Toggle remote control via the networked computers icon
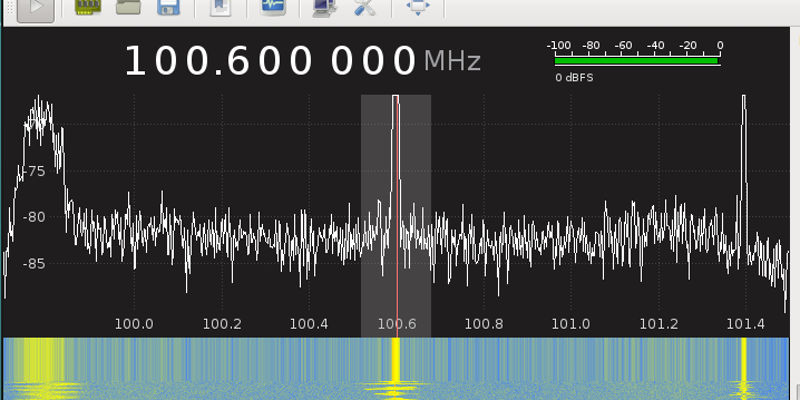Image resolution: width=800 pixels, height=400 pixels. click(x=324, y=7)
